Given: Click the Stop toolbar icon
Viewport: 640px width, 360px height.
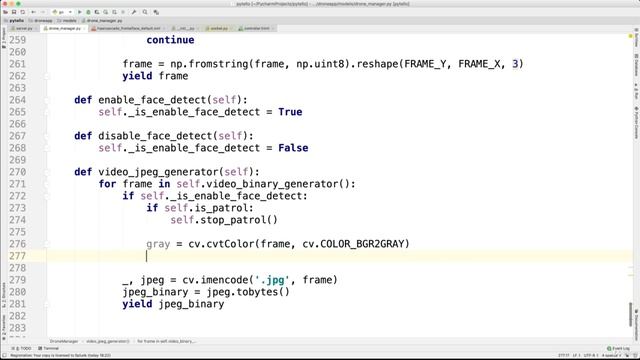Looking at the screenshot, I should pos(123,12).
